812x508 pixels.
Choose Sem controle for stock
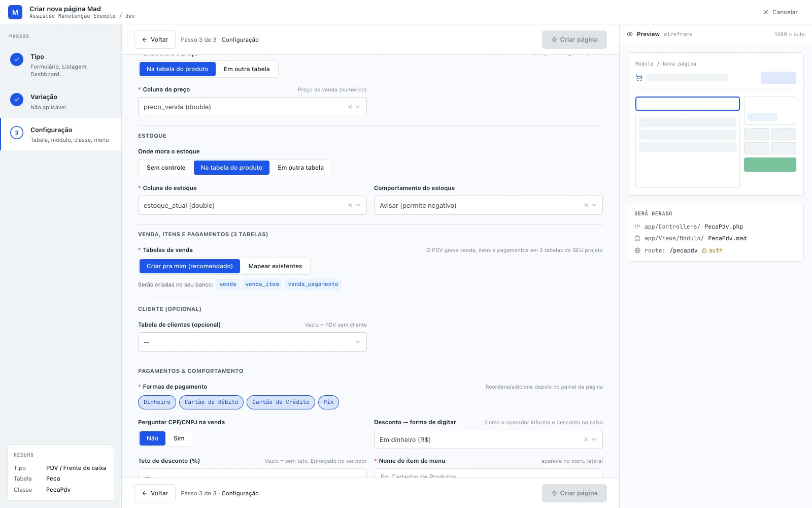pyautogui.click(x=166, y=168)
